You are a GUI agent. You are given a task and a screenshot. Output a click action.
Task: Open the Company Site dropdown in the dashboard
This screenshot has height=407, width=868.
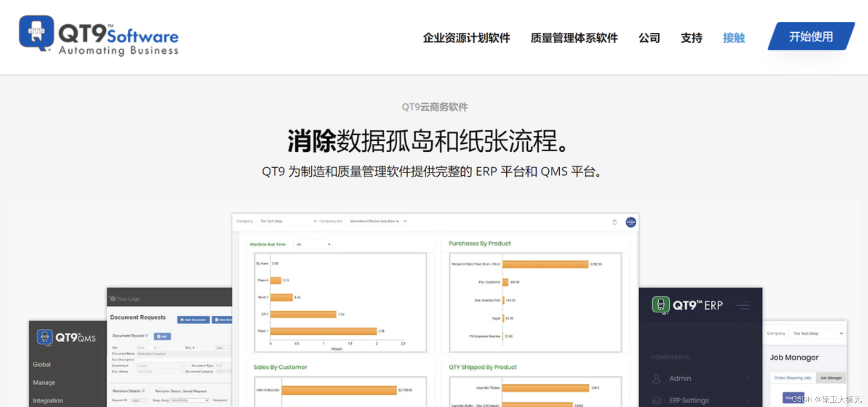coord(376,221)
